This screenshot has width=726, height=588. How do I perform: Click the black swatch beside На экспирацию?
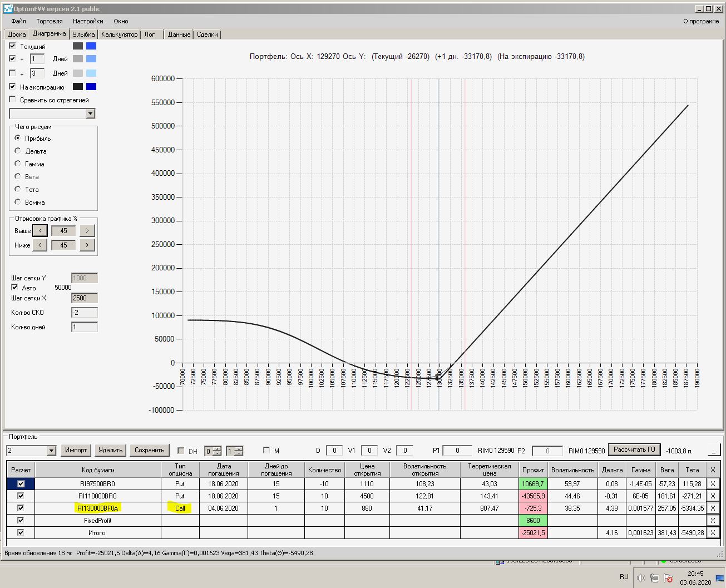[x=78, y=87]
